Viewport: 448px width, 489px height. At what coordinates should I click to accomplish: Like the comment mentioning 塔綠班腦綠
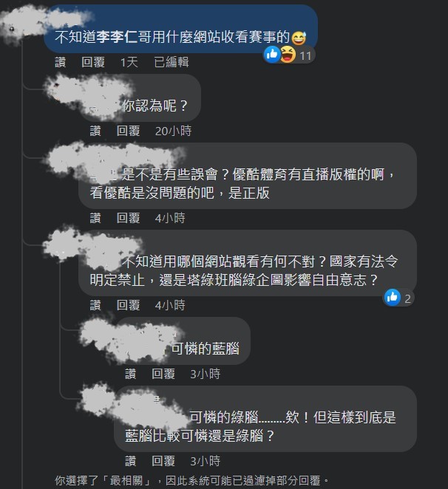click(95, 304)
